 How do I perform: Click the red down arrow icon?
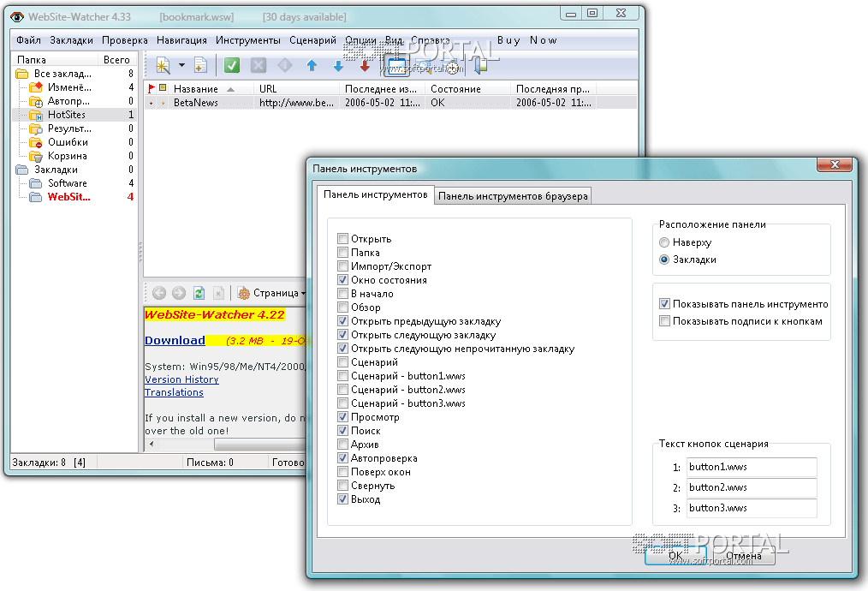click(x=365, y=66)
